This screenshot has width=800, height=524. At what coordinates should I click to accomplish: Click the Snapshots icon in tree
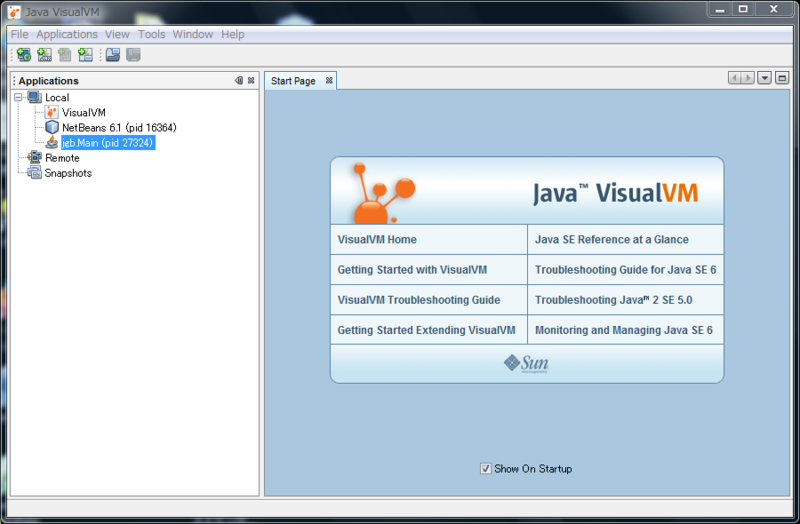(35, 172)
